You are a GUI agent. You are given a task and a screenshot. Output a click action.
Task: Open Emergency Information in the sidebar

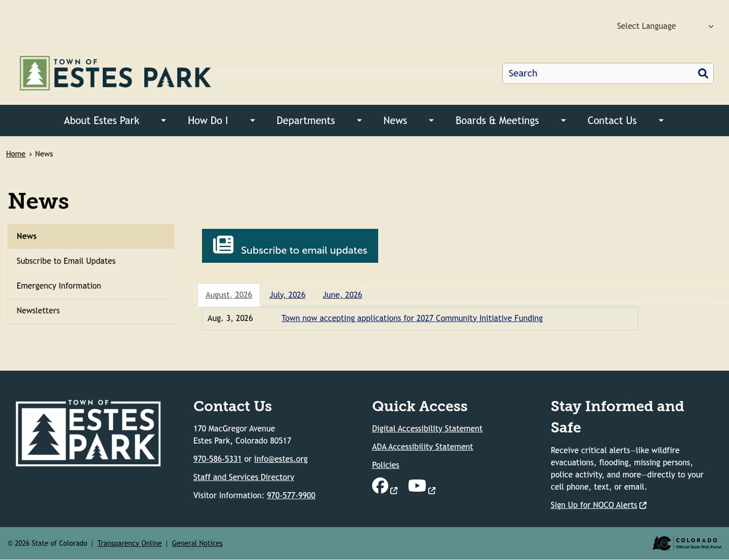(91, 286)
